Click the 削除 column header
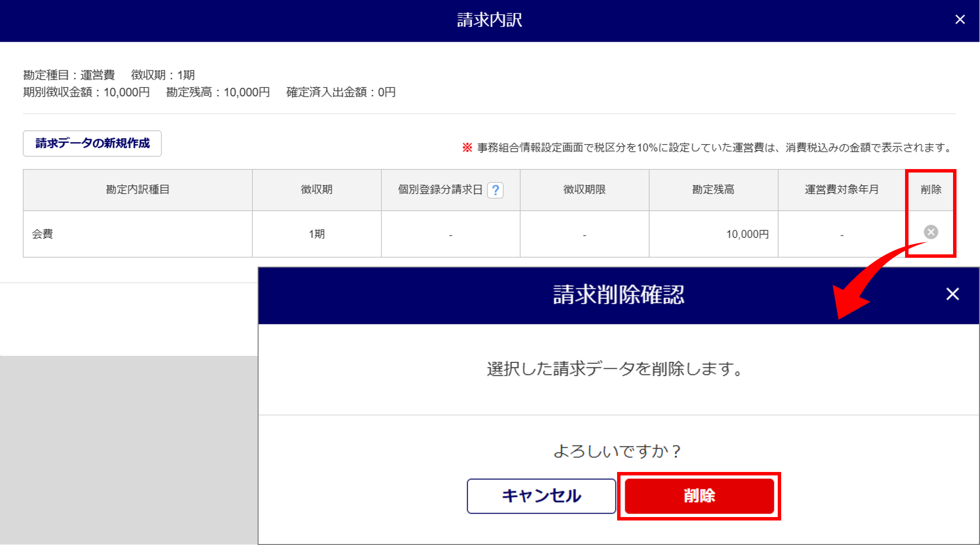The width and height of the screenshot is (980, 545). (x=931, y=190)
